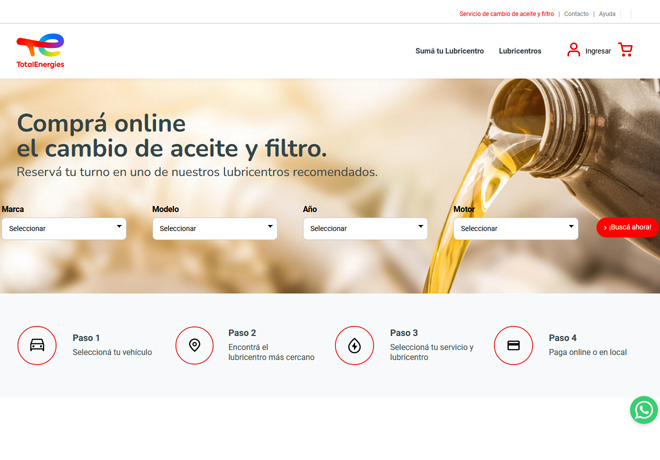660x460 pixels.
Task: Click Servicio de cambio de aceite y filtro
Action: [506, 14]
